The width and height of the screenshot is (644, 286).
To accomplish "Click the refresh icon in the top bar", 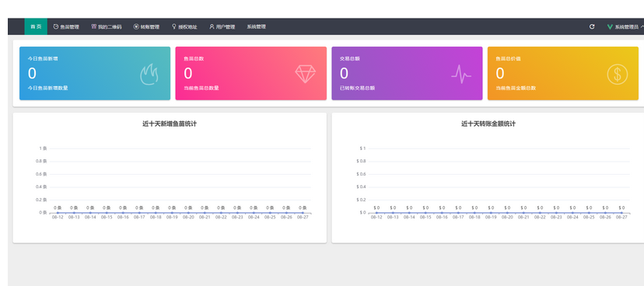I will pyautogui.click(x=592, y=26).
